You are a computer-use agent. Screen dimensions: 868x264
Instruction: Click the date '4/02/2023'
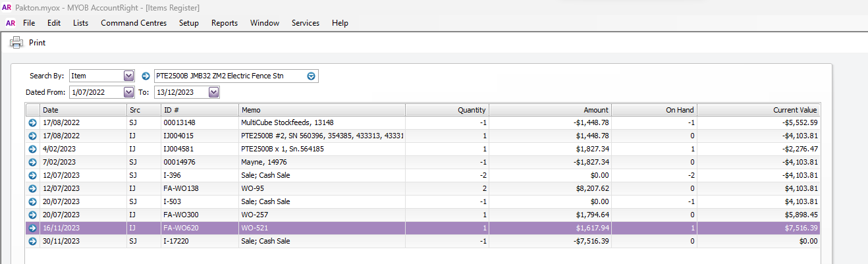(59, 149)
